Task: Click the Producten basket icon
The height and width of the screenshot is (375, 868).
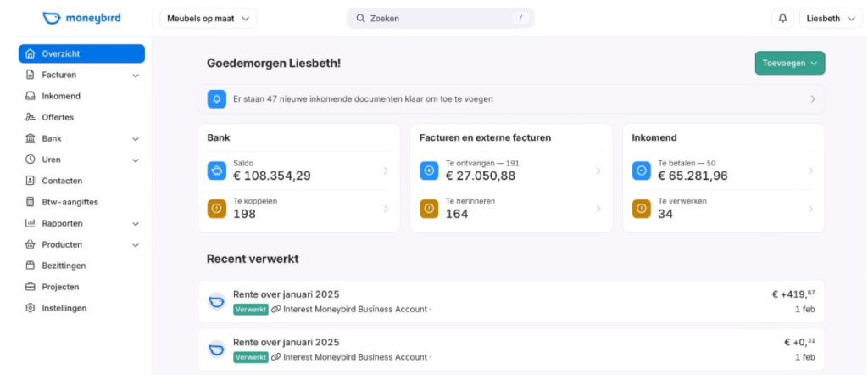Action: point(31,244)
